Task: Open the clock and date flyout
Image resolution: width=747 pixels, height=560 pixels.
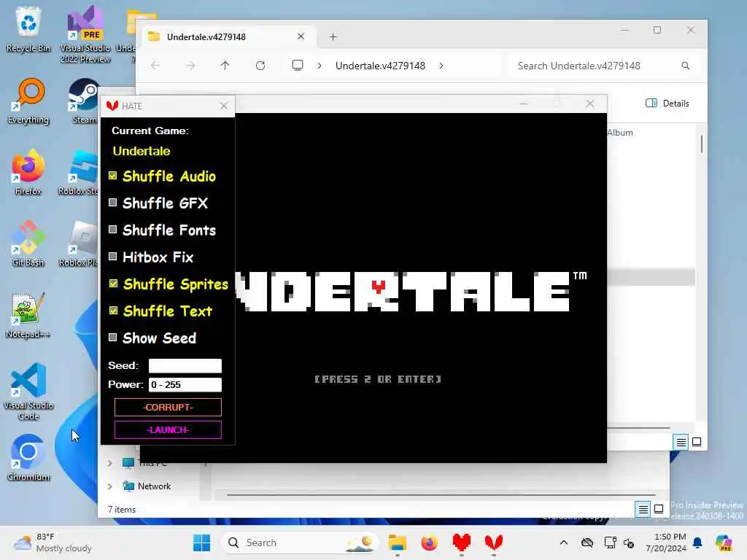Action: click(x=665, y=542)
